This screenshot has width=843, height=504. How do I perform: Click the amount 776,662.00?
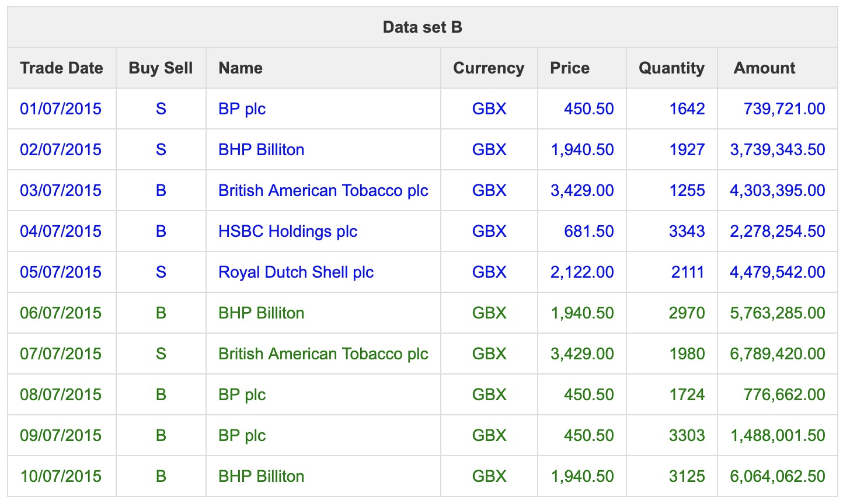click(785, 395)
